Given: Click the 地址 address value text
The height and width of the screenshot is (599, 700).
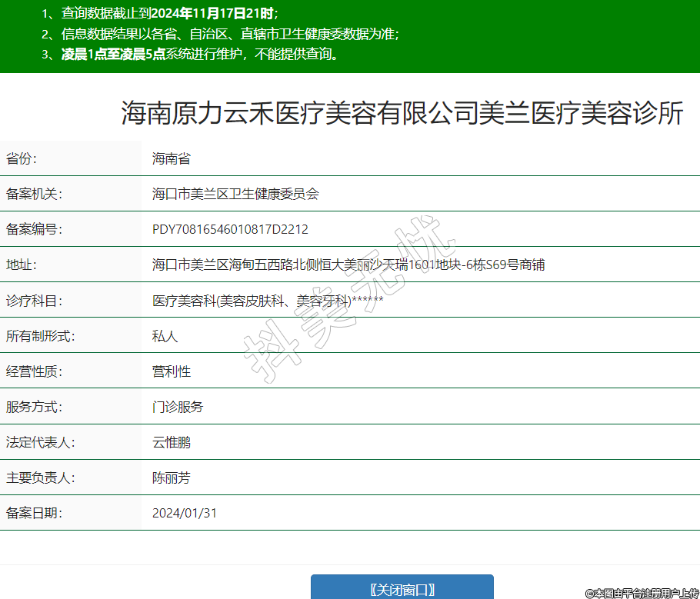Looking at the screenshot, I should click(x=348, y=265).
